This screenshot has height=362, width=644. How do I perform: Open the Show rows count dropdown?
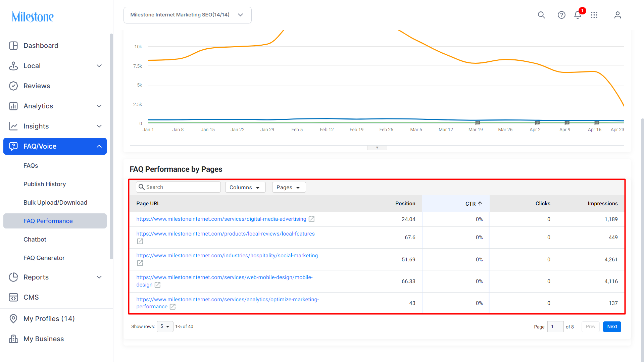[x=165, y=326]
